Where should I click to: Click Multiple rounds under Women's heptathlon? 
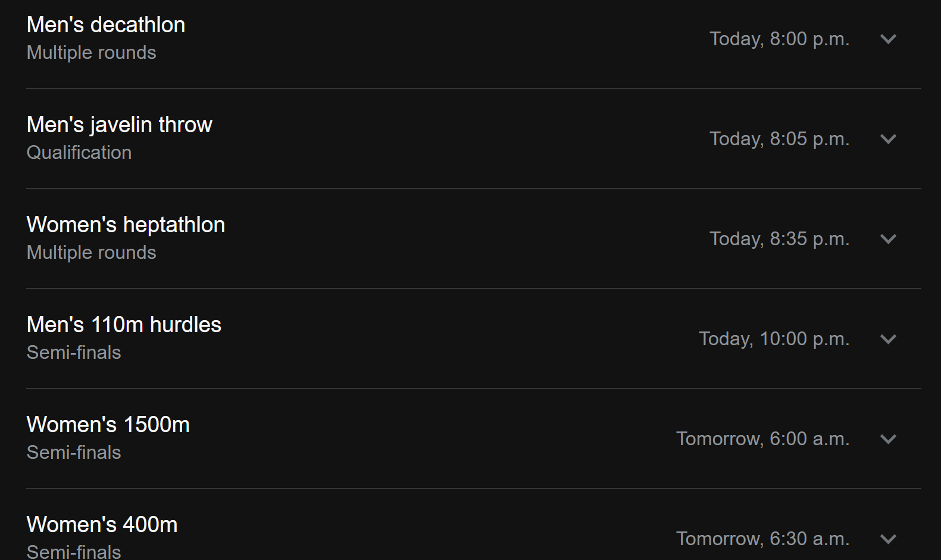coord(92,253)
